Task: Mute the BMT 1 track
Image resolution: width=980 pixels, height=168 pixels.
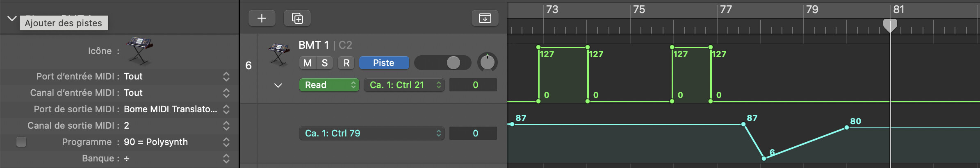Action: 308,63
